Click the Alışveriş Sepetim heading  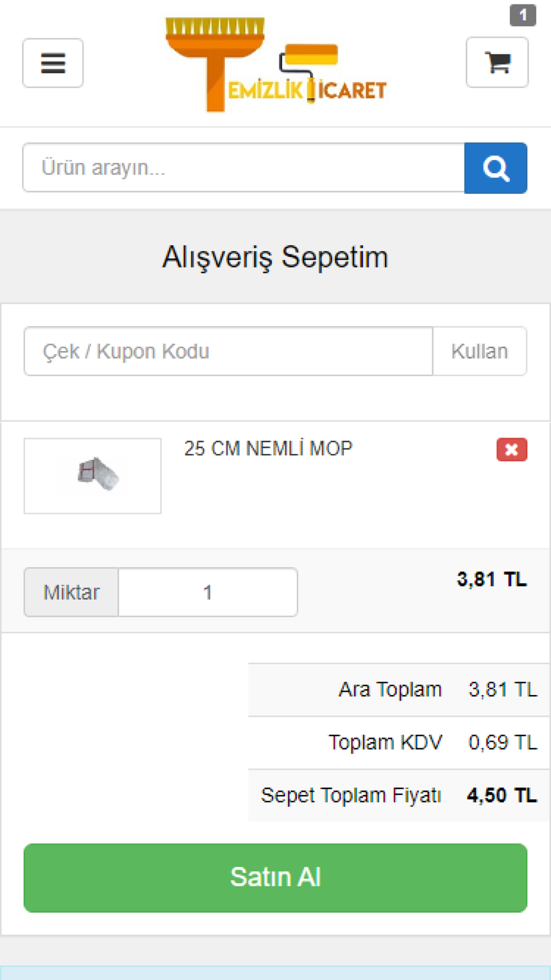(x=275, y=257)
